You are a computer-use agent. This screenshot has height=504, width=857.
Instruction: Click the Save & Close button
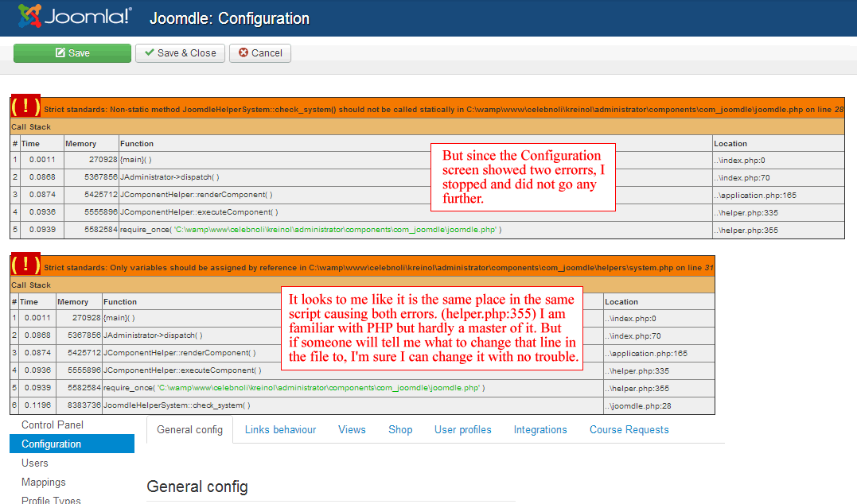pyautogui.click(x=180, y=53)
